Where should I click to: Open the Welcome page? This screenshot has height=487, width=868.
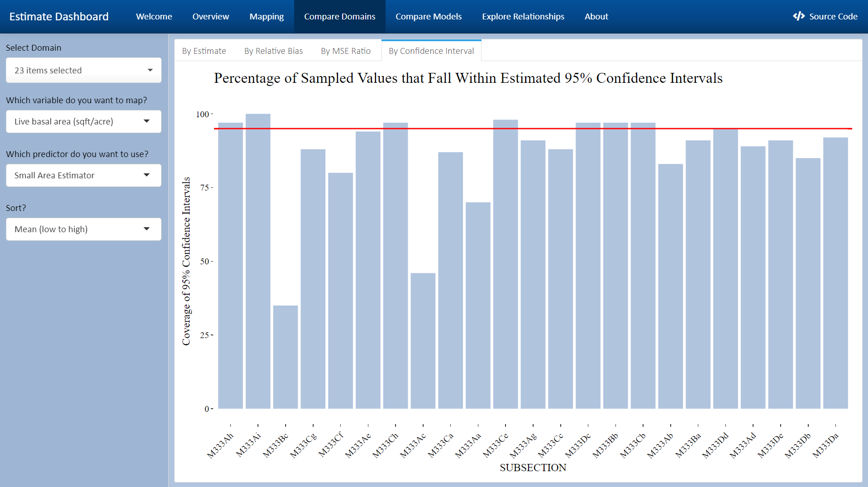(x=154, y=16)
